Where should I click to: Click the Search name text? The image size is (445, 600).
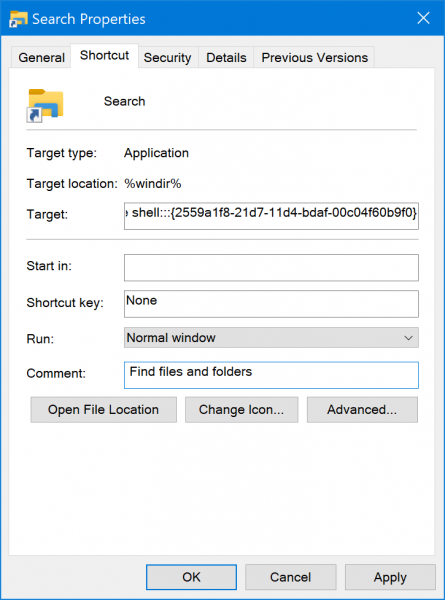124,101
